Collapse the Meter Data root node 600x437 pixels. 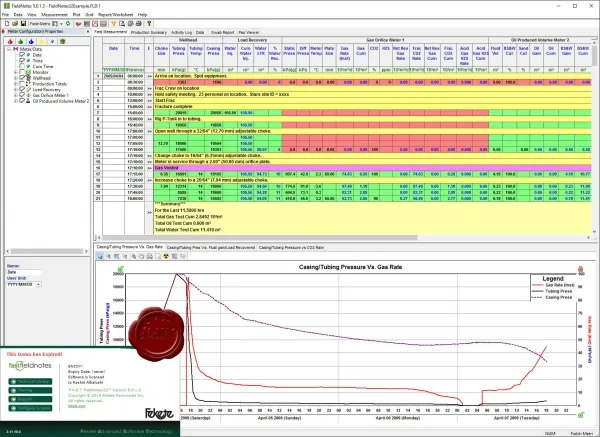[x=9, y=49]
